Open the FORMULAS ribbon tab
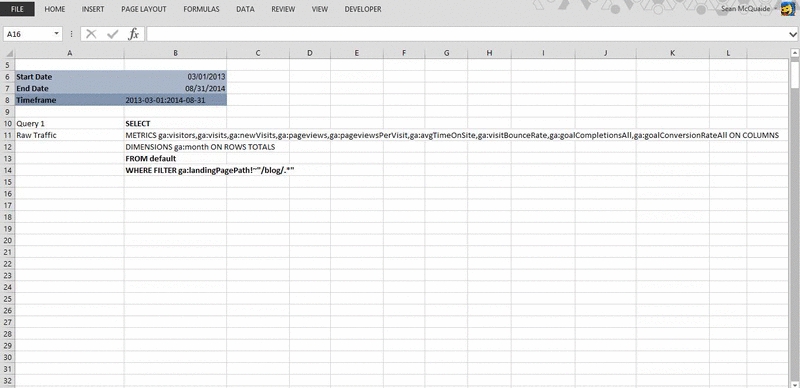The height and width of the screenshot is (388, 800). tap(202, 9)
